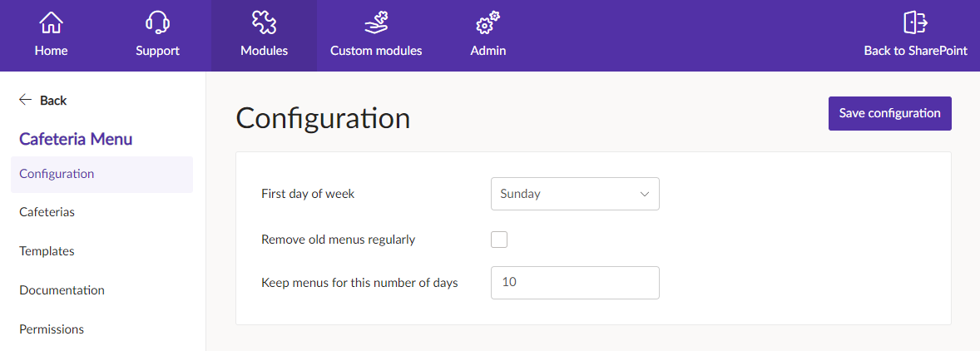This screenshot has width=980, height=351.
Task: Click the Save configuration button
Action: [x=890, y=113]
